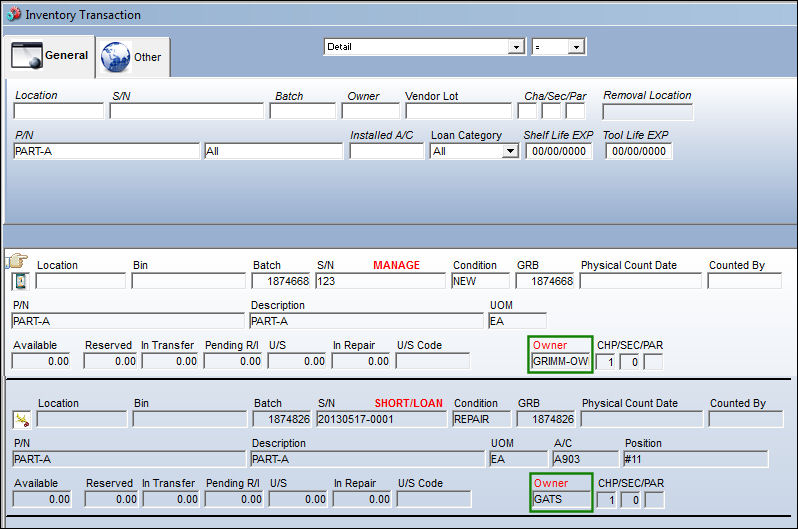Open the second record's aircraft loan icon
Image resolution: width=798 pixels, height=529 pixels.
click(x=22, y=420)
